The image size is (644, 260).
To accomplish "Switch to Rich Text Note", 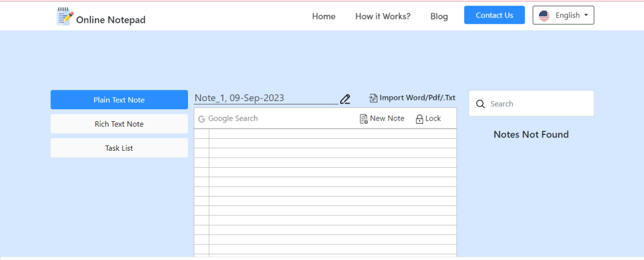I will click(119, 124).
